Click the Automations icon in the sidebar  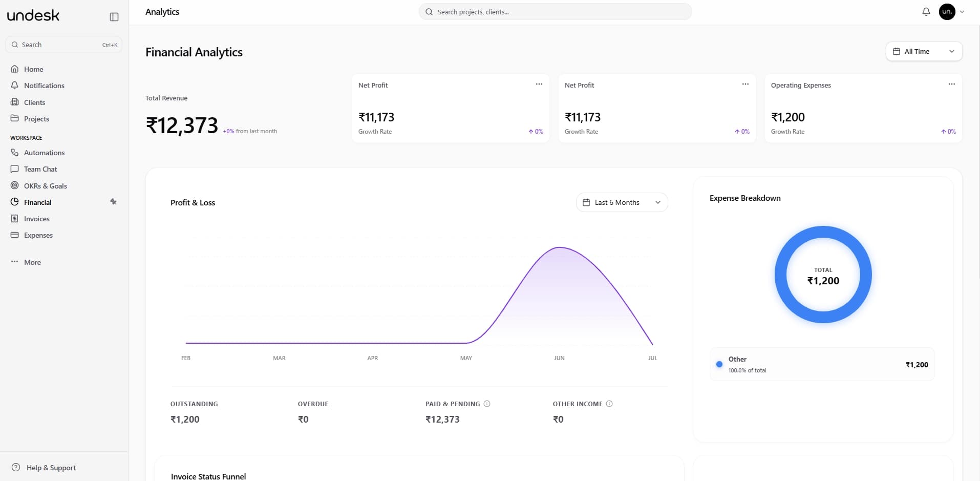tap(15, 152)
